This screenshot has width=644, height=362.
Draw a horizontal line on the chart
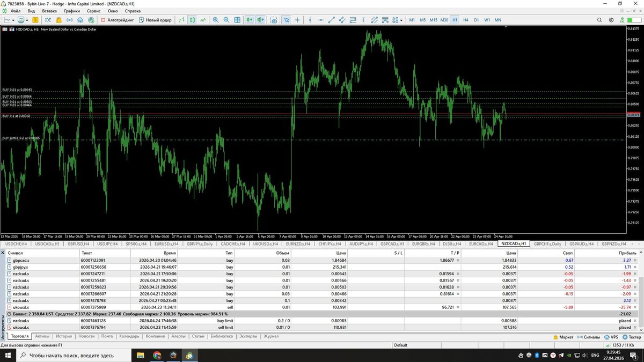[x=320, y=20]
